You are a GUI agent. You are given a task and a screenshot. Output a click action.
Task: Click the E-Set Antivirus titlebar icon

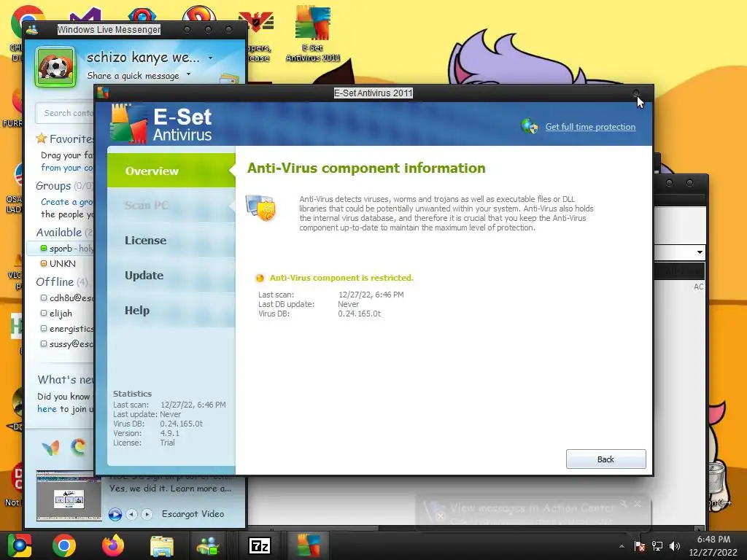pos(103,93)
